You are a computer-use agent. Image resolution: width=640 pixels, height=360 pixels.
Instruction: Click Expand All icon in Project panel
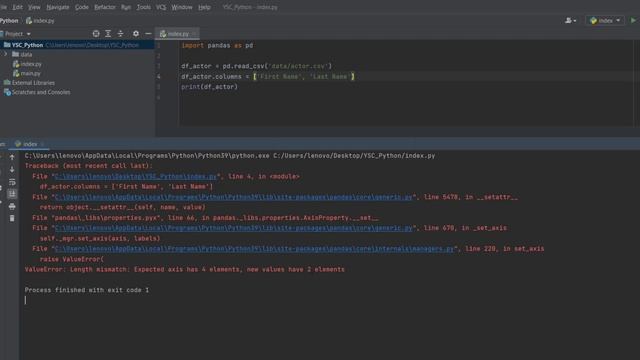coord(108,33)
